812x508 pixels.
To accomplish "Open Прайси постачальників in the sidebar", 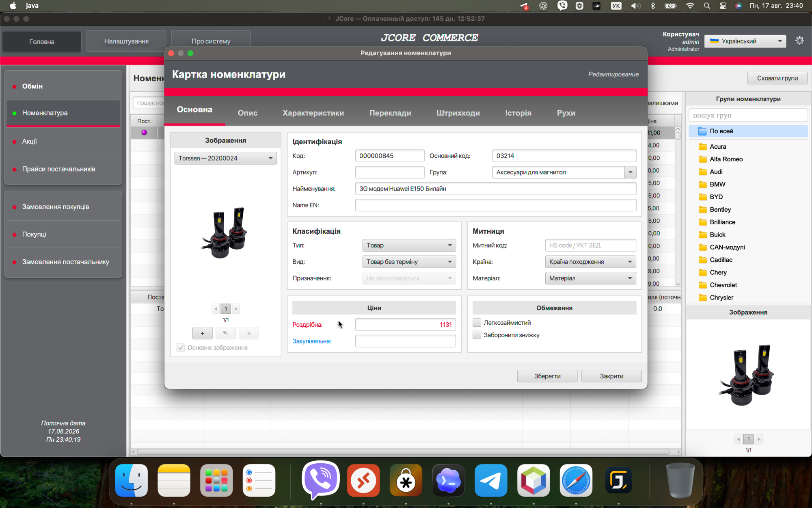I will 63,169.
